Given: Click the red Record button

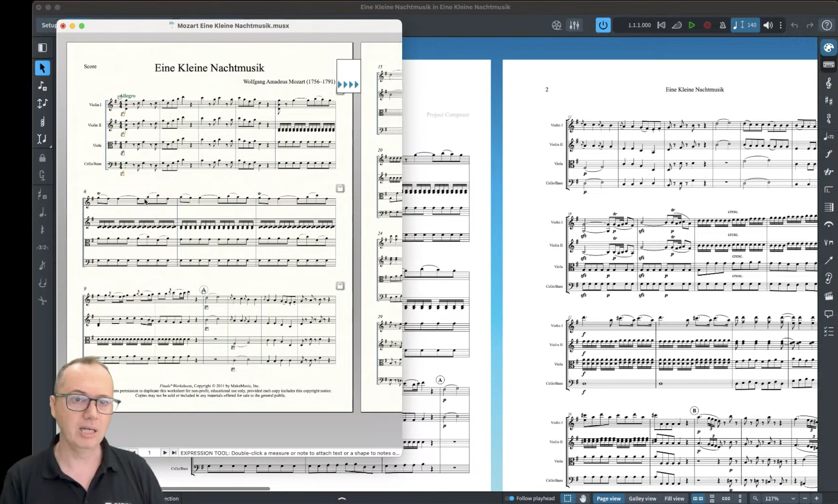Looking at the screenshot, I should tap(707, 25).
